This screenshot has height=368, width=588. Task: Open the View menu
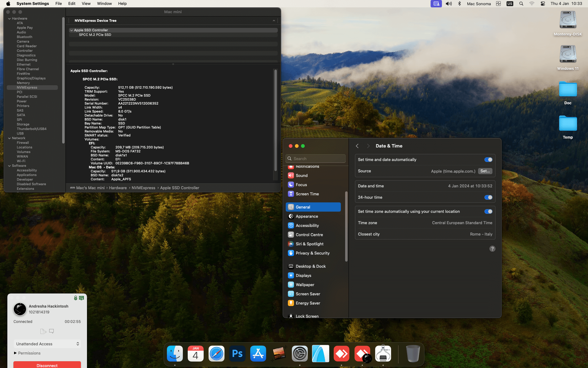[x=86, y=4]
